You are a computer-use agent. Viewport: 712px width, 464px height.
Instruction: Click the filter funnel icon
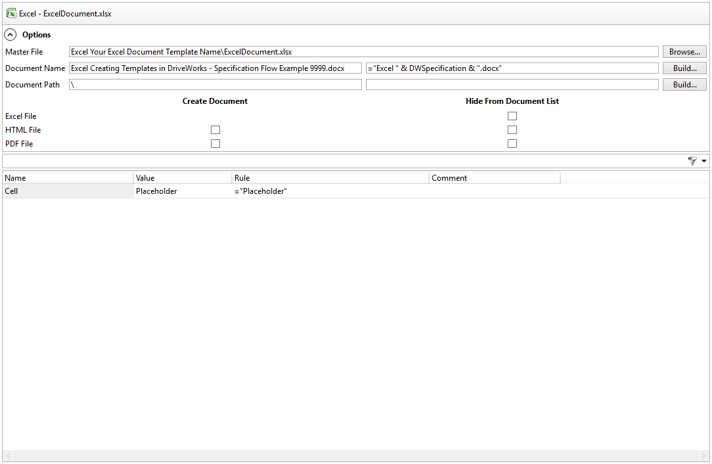[692, 161]
